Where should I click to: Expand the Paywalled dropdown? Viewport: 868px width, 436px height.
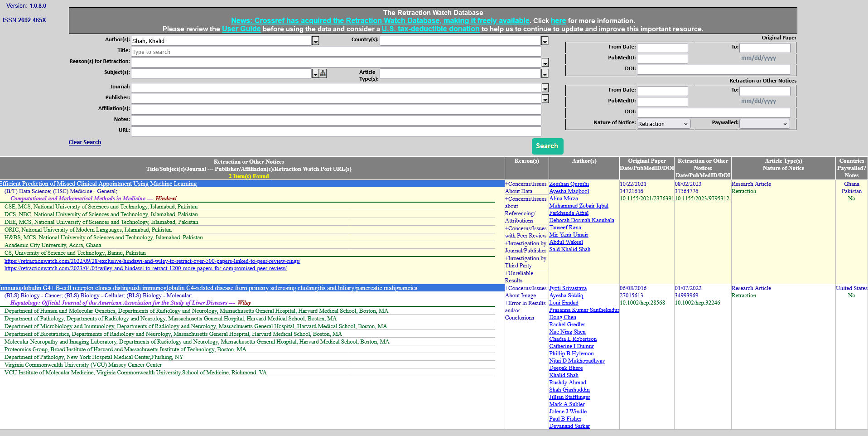click(x=764, y=124)
